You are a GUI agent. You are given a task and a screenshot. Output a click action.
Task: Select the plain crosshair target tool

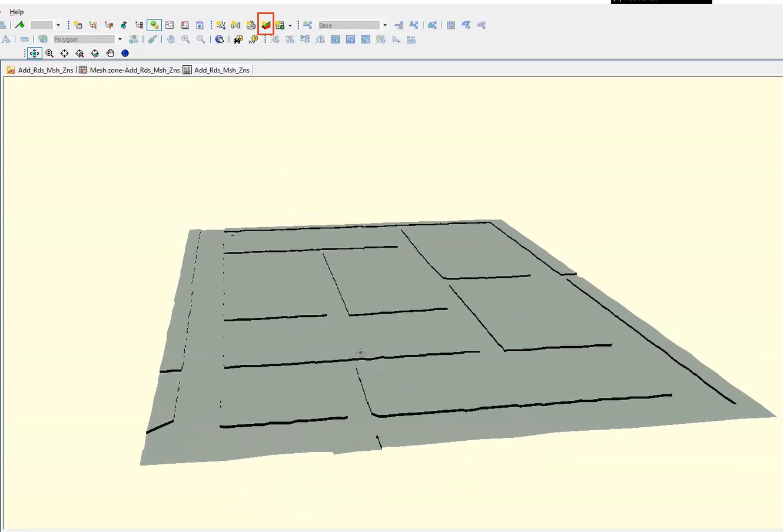pos(65,53)
